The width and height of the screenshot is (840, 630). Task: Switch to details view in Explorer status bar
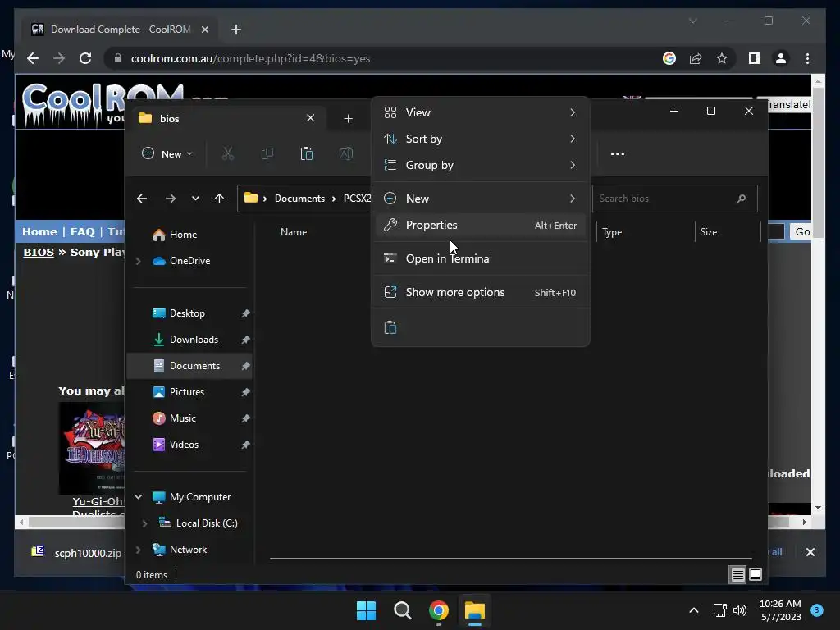coord(737,575)
